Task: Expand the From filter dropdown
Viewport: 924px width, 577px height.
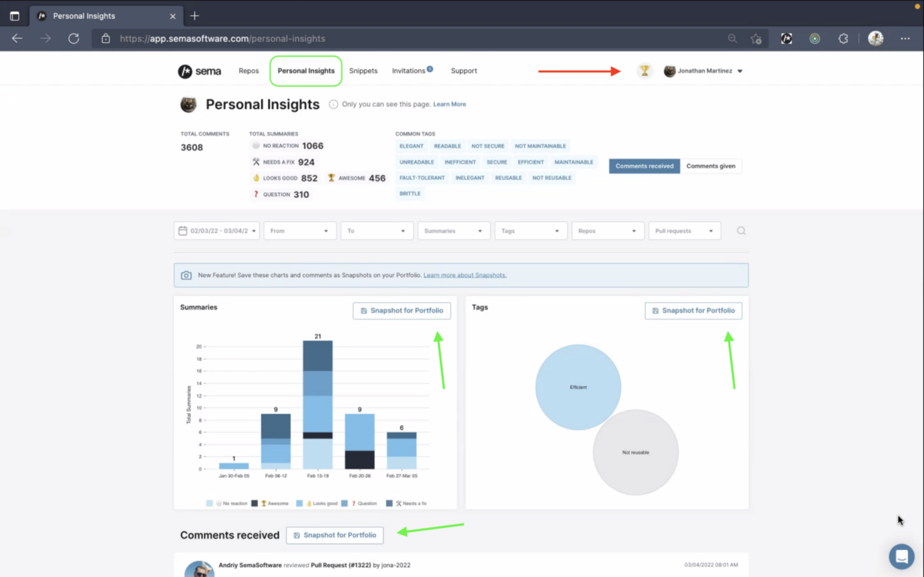Action: pos(300,230)
